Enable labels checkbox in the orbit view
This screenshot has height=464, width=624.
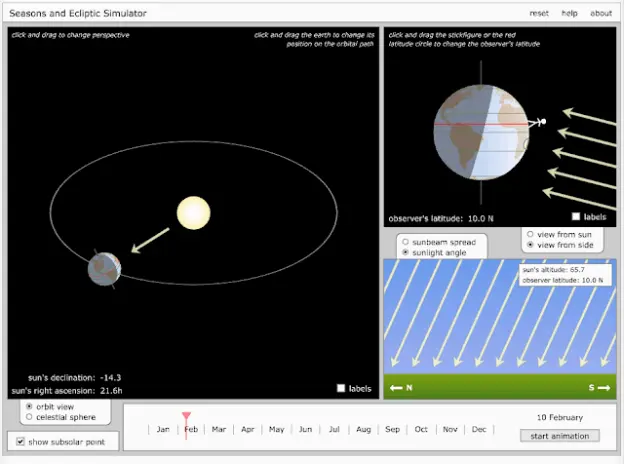pos(341,388)
